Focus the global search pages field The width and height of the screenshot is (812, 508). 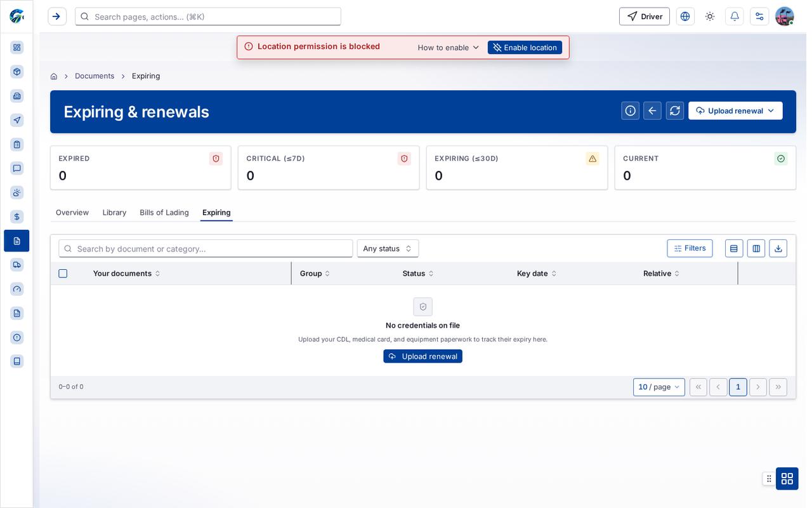pyautogui.click(x=208, y=17)
